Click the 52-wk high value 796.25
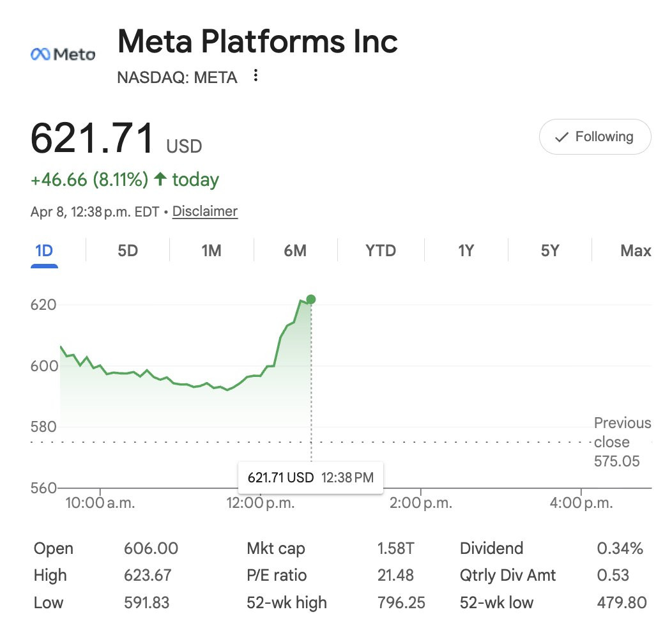The width and height of the screenshot is (672, 644). pos(401,602)
